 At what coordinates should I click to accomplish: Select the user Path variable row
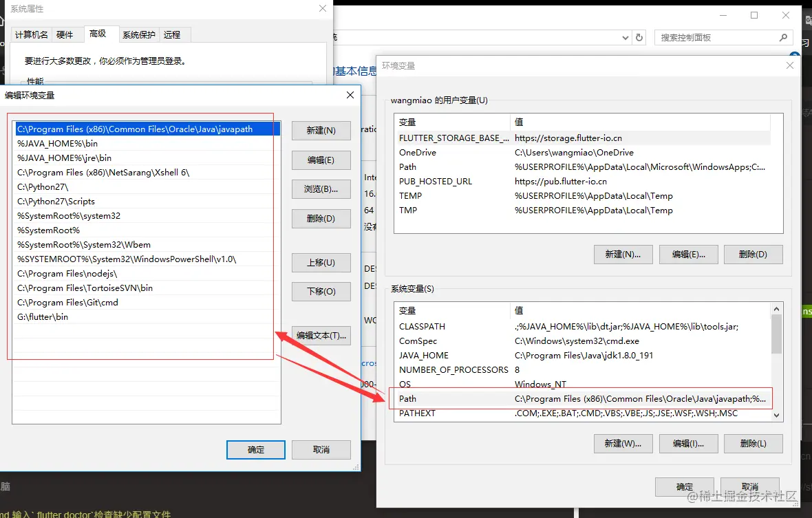(583, 167)
